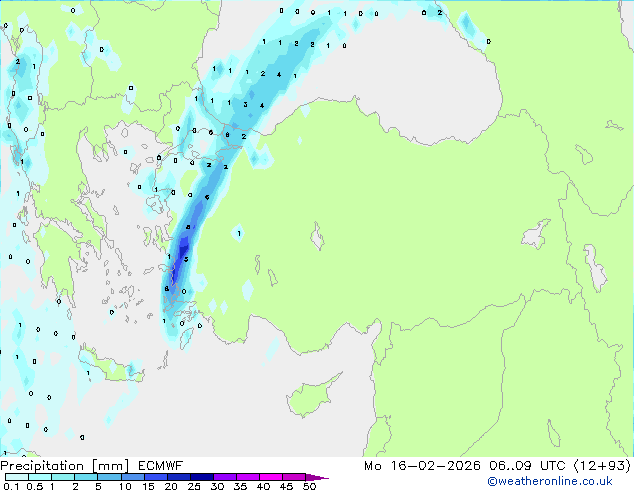Click the legend scale label '0.1'
The height and width of the screenshot is (490, 634).
(x=11, y=486)
